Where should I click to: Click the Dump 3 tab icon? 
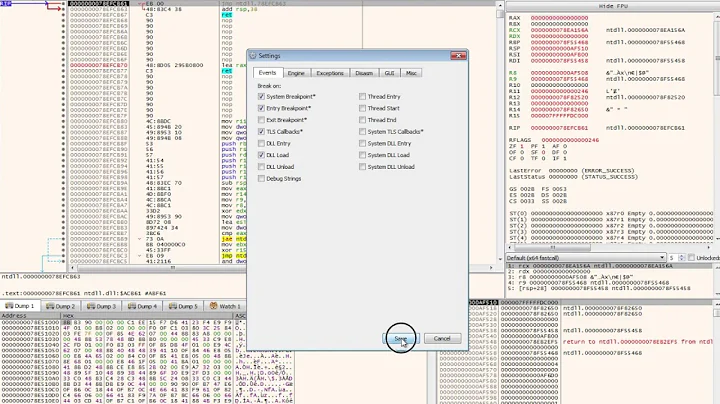90,306
